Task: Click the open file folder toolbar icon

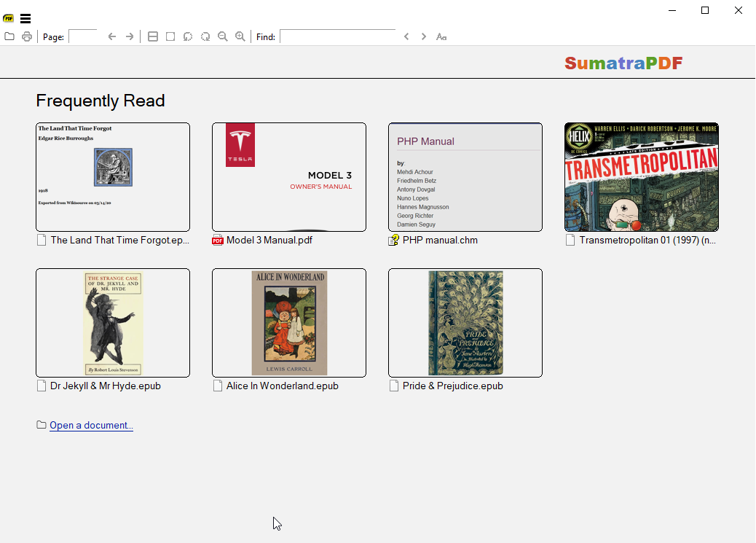Action: (x=9, y=36)
